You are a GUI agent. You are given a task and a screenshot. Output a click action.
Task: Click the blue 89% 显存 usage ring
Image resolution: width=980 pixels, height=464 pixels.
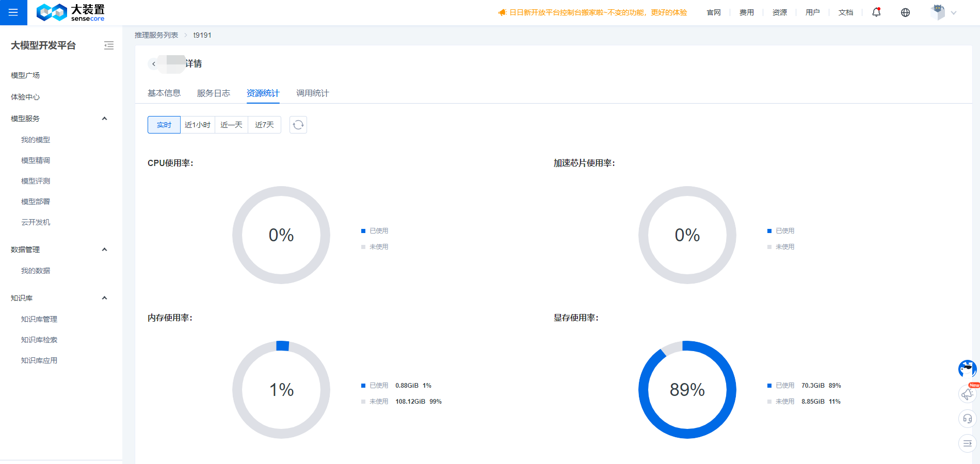(687, 390)
